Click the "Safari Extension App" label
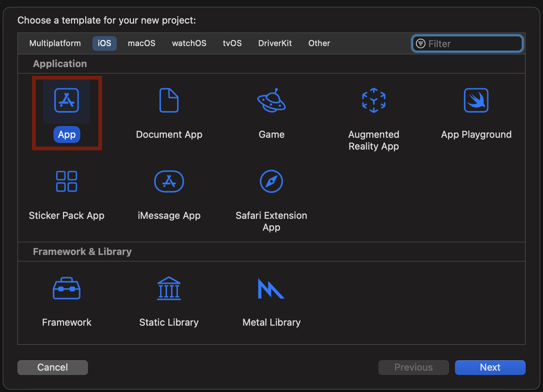Screen dimensions: 543x392 [271, 221]
